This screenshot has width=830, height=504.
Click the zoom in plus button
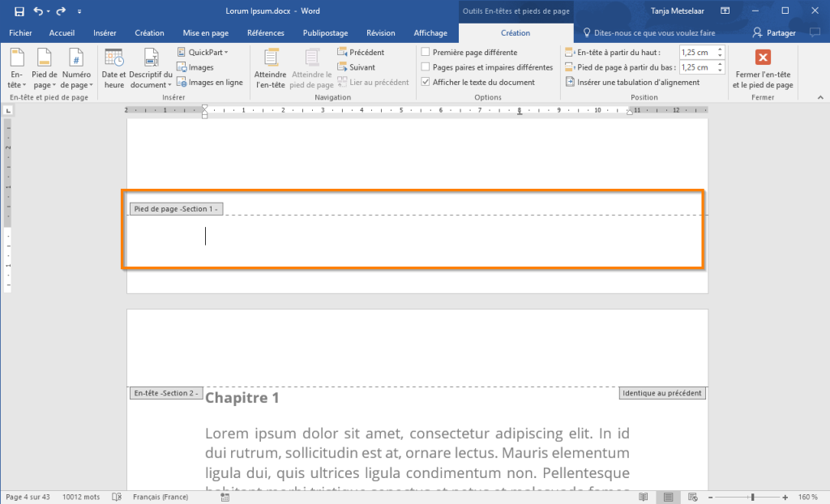(785, 498)
